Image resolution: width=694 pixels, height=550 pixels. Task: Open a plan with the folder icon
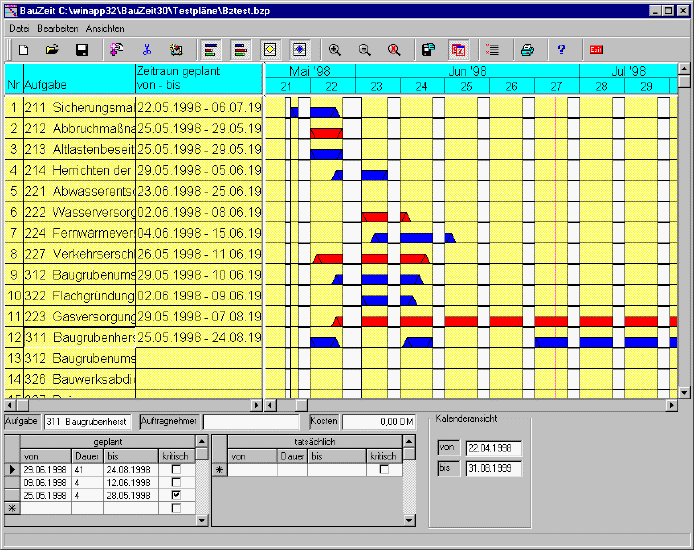point(52,49)
